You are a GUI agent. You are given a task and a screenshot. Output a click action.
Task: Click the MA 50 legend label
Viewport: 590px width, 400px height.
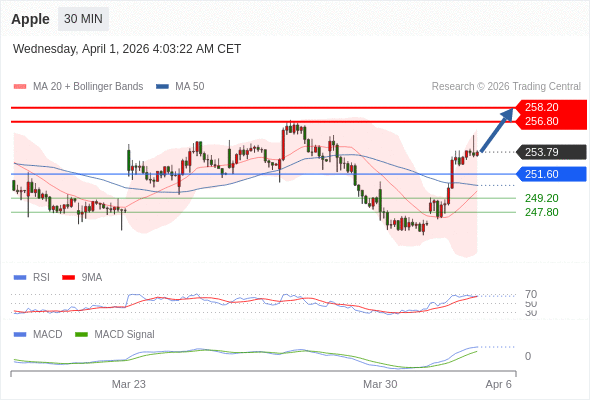coord(190,87)
